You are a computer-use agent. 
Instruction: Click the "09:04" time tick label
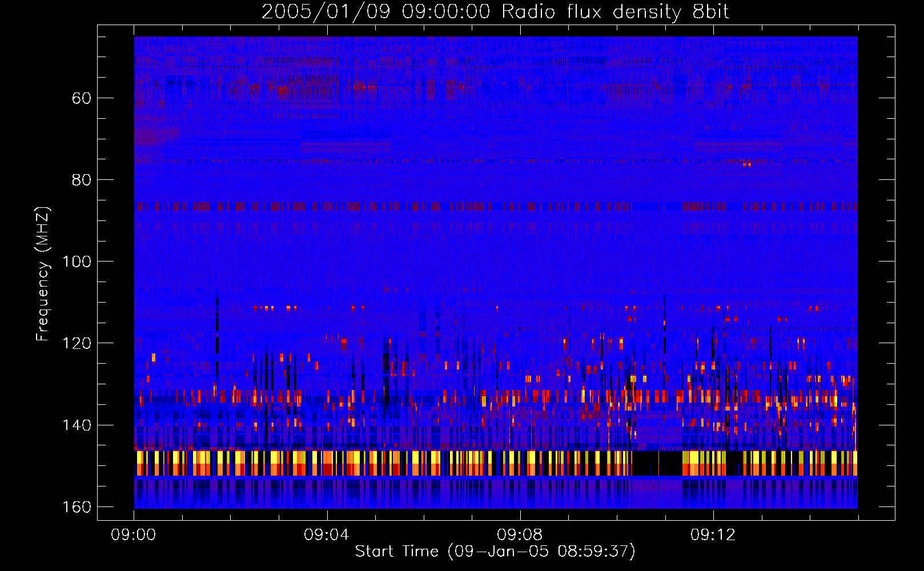327,535
